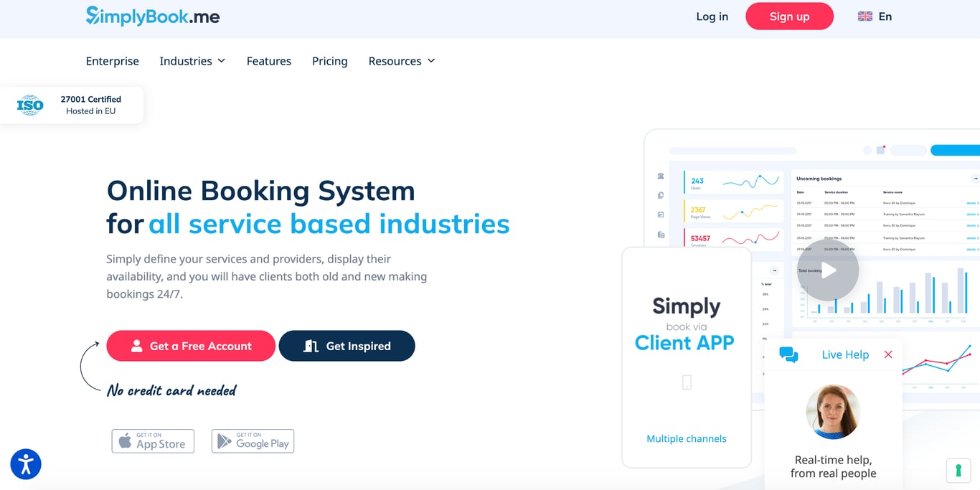Expand the Industries dropdown chevron

222,61
